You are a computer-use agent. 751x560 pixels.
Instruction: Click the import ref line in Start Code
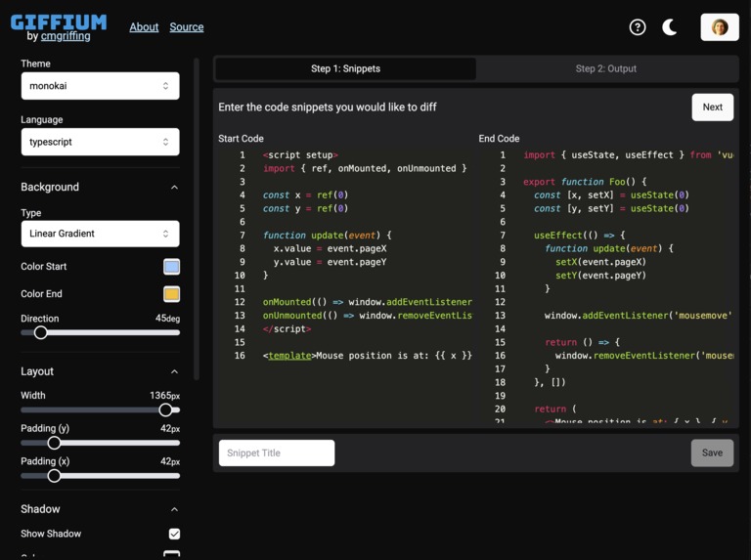tap(365, 168)
